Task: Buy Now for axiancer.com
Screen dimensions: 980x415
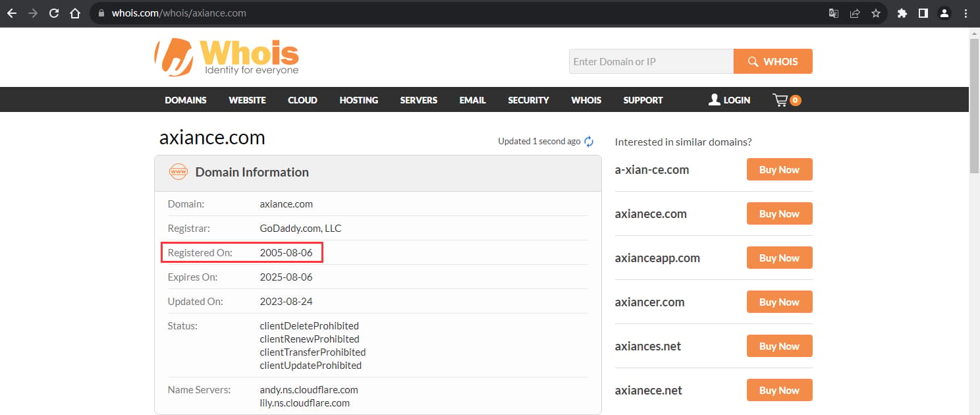Action: click(x=780, y=302)
